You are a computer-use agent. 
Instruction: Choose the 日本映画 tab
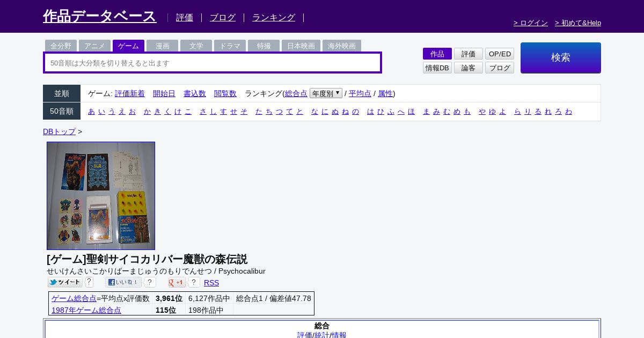(301, 46)
